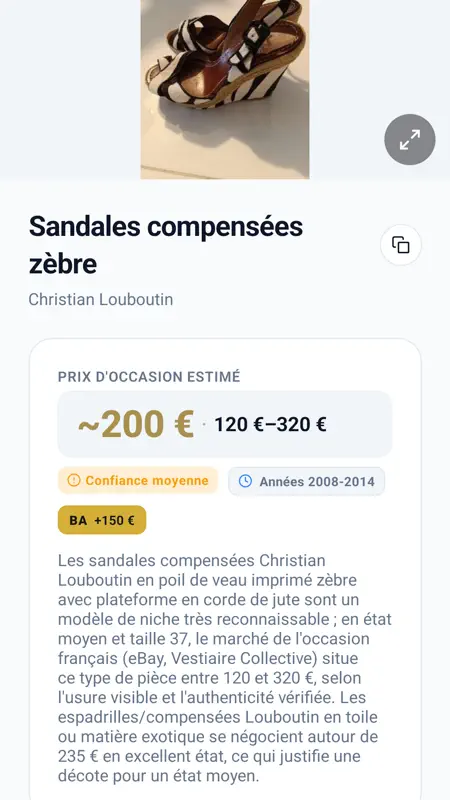Tap the word zèbre in title
This screenshot has width=450, height=800.
click(x=63, y=264)
